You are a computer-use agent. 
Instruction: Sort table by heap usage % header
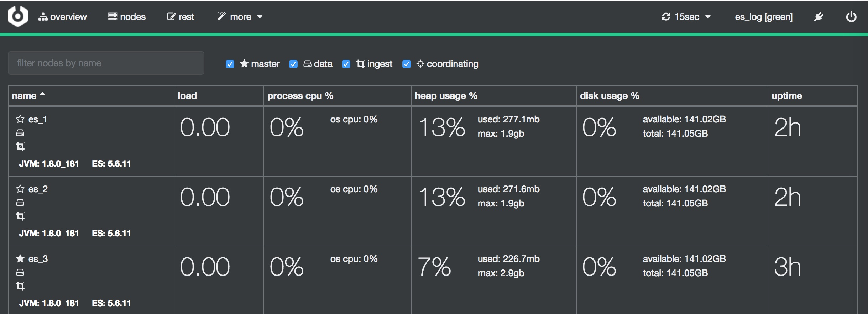point(446,96)
